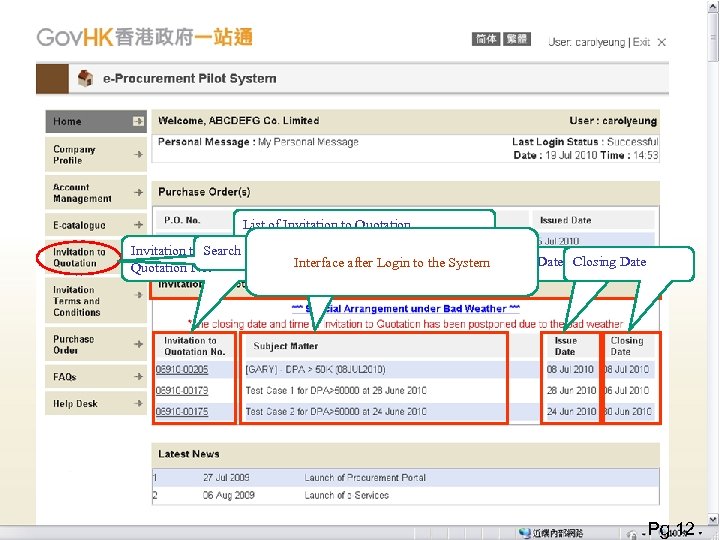Open Special Arrangement under Bad Weather link
This screenshot has width=720, height=540.
coord(406,309)
